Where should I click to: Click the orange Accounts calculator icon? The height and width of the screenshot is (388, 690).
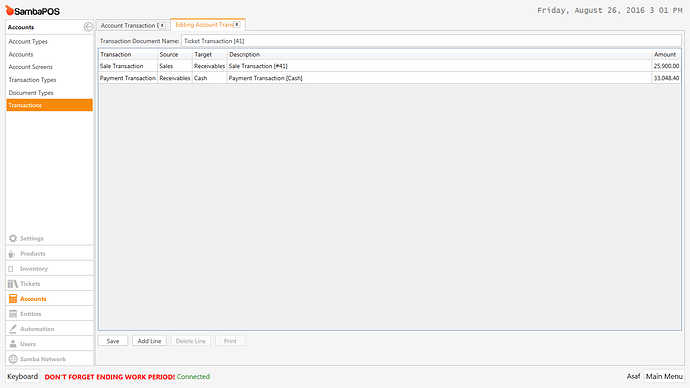[13, 299]
